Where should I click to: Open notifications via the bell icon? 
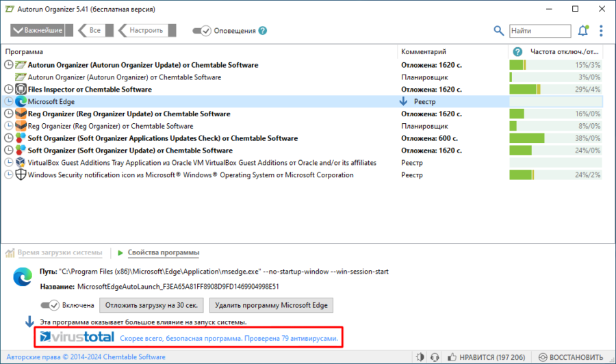click(x=583, y=31)
